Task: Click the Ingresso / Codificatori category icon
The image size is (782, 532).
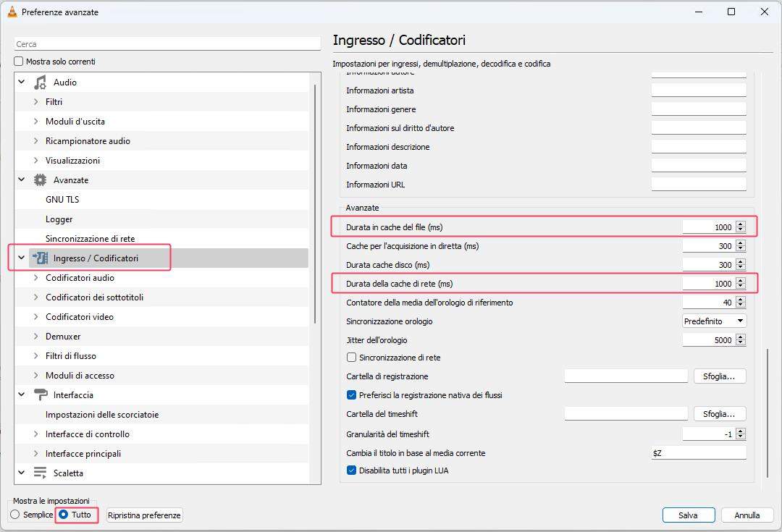Action: pos(41,258)
